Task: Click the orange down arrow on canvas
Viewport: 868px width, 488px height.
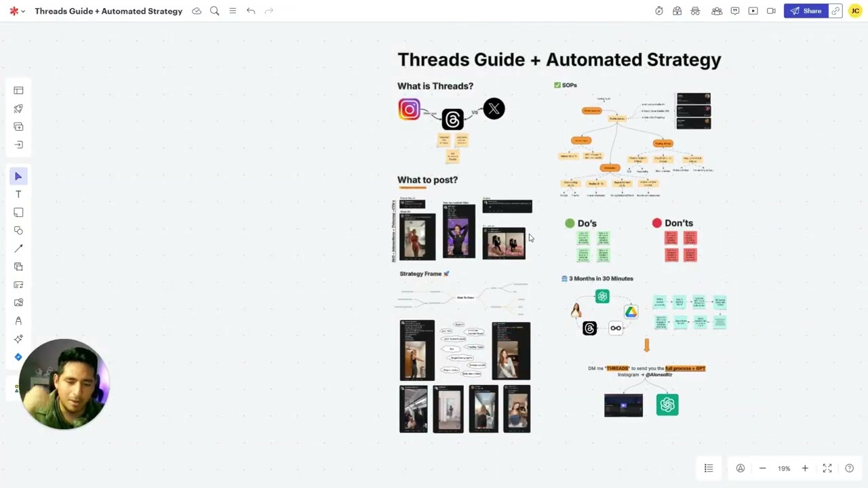Action: 647,345
